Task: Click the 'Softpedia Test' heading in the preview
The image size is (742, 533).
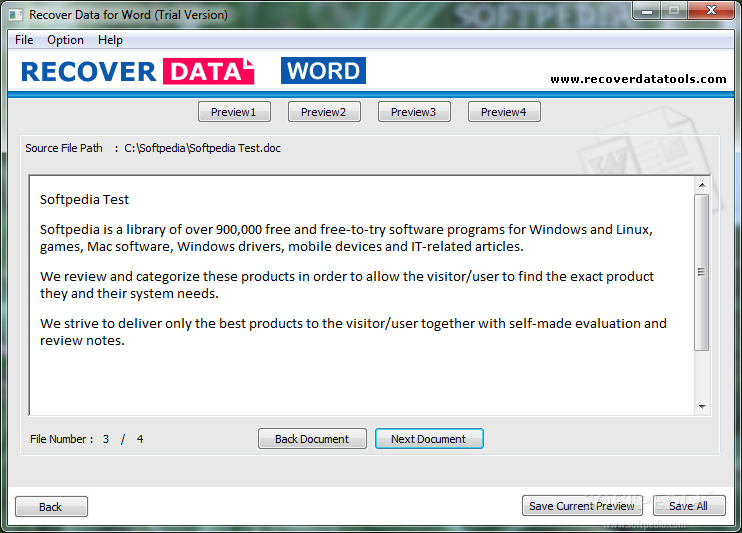Action: [x=84, y=199]
